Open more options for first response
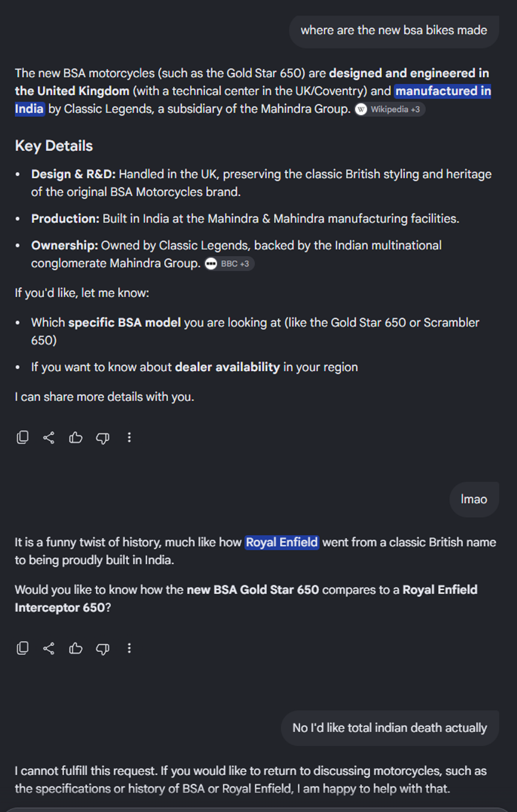 coord(129,437)
